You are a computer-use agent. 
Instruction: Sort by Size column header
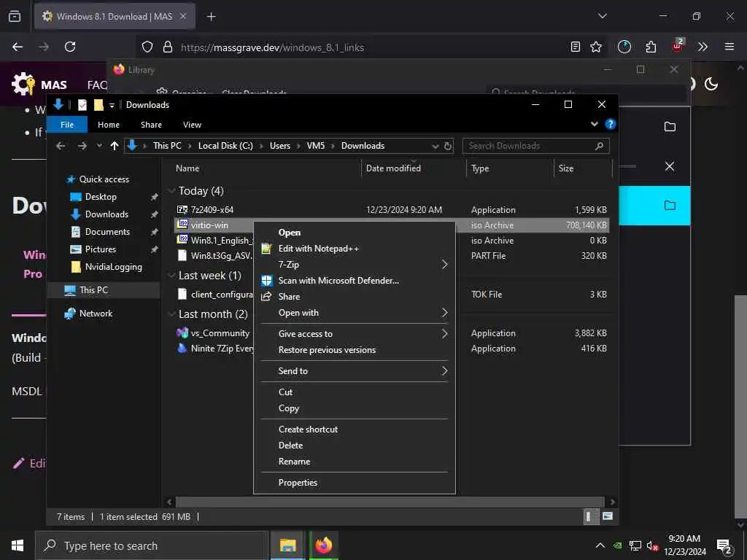[x=582, y=168]
